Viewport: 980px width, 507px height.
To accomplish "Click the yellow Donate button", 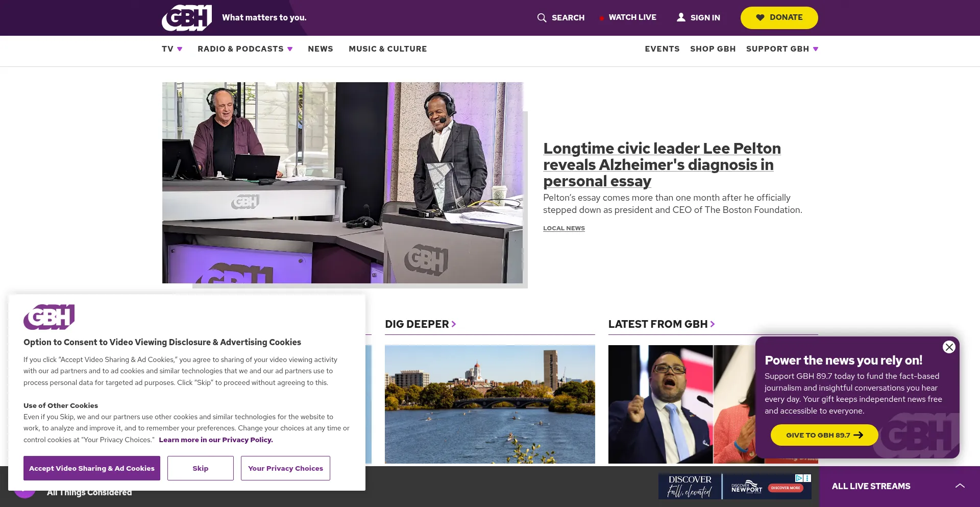I will click(x=779, y=17).
